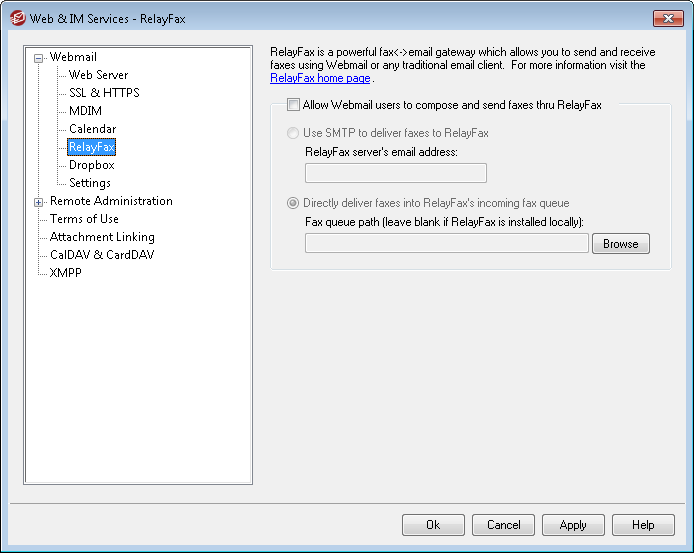Go to Calendar in the Webmail tree
Viewport: 694px width, 553px height.
(92, 129)
